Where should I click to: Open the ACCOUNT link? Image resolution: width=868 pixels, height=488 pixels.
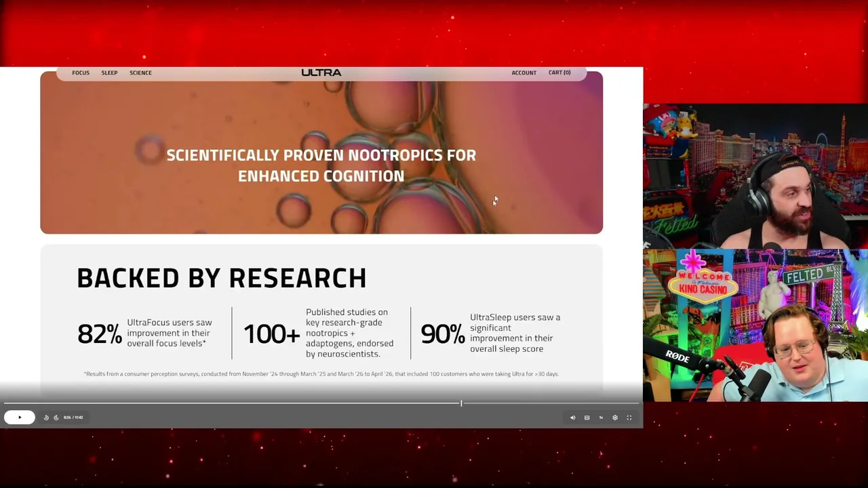524,73
